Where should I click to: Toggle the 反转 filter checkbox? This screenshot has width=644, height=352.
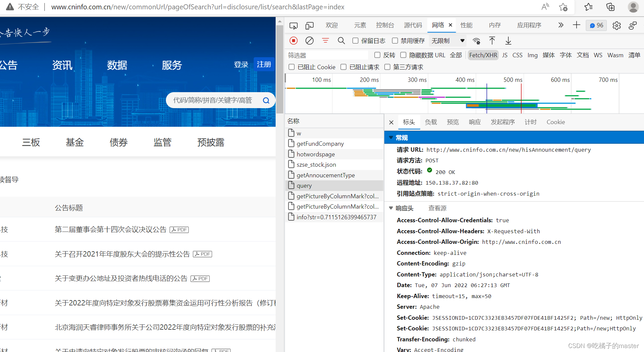tap(377, 55)
